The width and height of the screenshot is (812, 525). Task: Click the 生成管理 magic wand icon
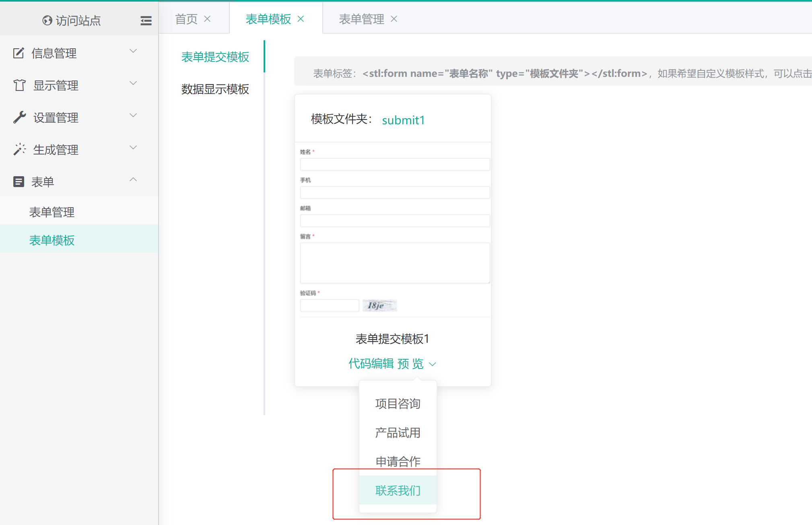click(19, 149)
